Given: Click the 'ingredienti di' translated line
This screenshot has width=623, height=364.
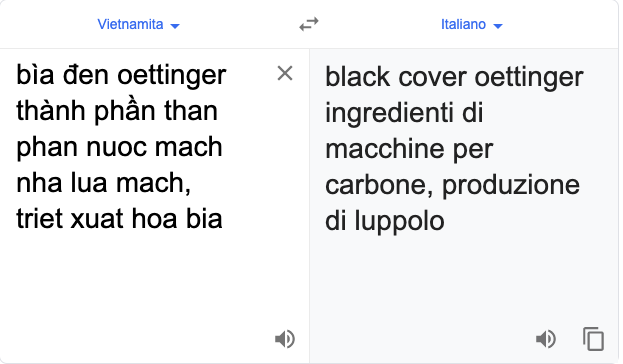Looking at the screenshot, I should pyautogui.click(x=404, y=114).
